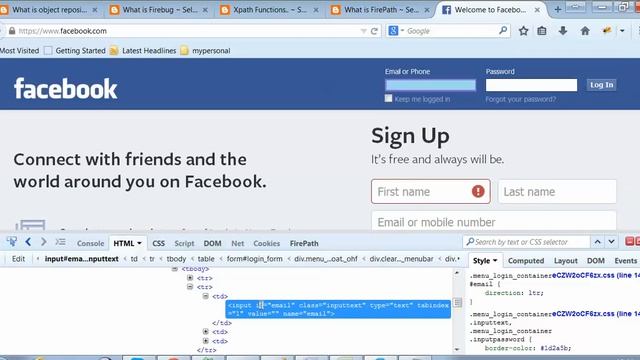The height and width of the screenshot is (360, 640).
Task: Click the eCZW2oCF6zx.css link above #email rule
Action: (596, 276)
